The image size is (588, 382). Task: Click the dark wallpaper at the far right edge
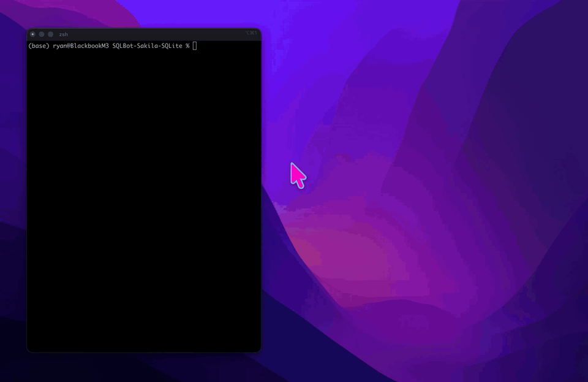579,184
